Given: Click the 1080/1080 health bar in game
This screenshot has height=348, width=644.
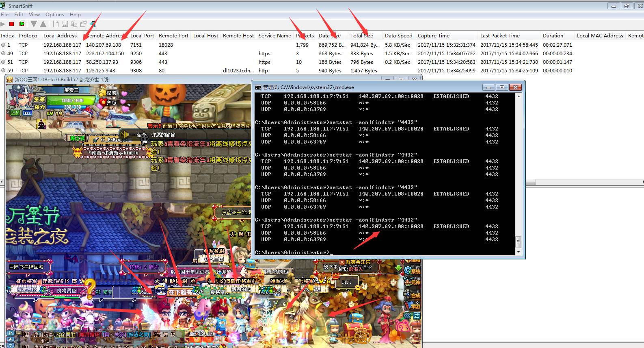Looking at the screenshot, I should 72,100.
